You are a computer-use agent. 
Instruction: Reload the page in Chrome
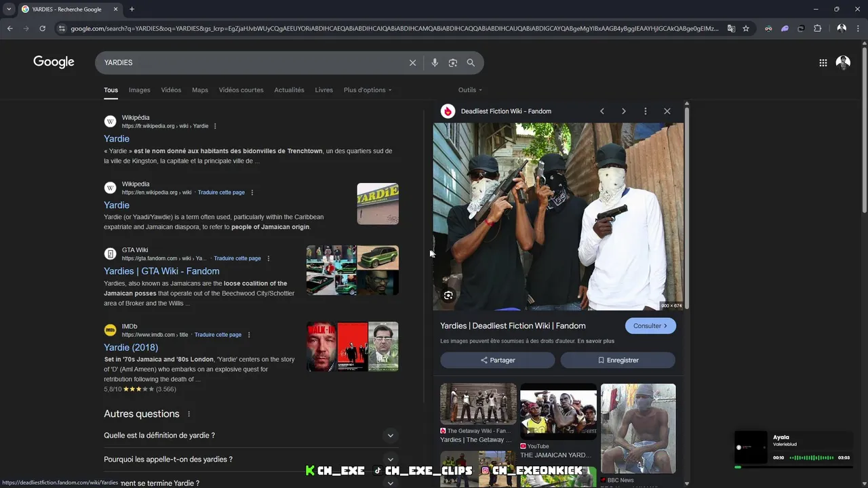click(x=42, y=28)
